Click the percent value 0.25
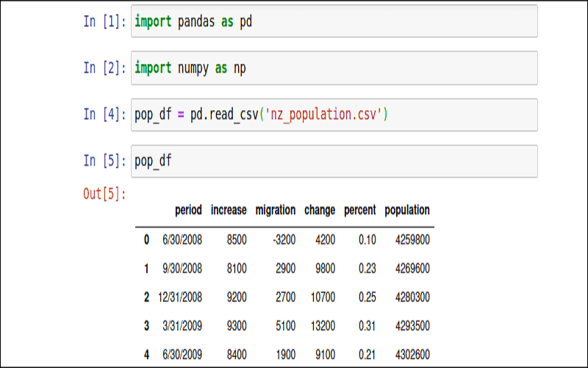This screenshot has width=588, height=368. (x=367, y=297)
